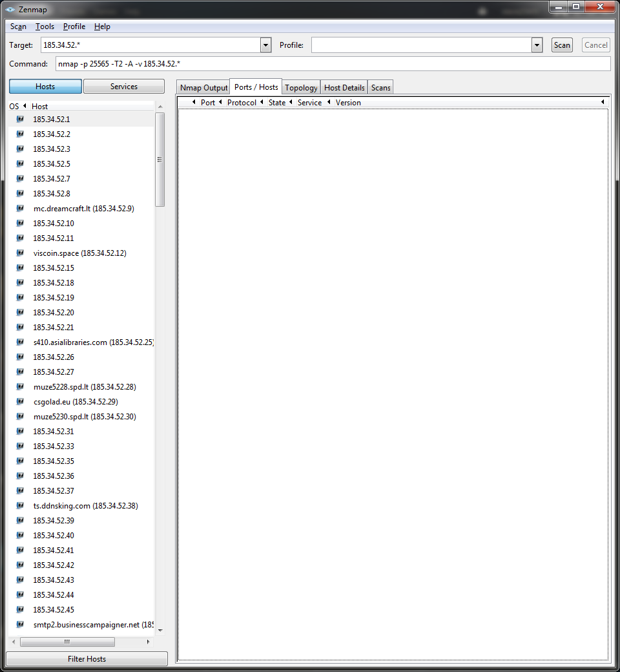Click the host list vertical scrollbar thumb
This screenshot has height=672, width=620.
pos(160,160)
